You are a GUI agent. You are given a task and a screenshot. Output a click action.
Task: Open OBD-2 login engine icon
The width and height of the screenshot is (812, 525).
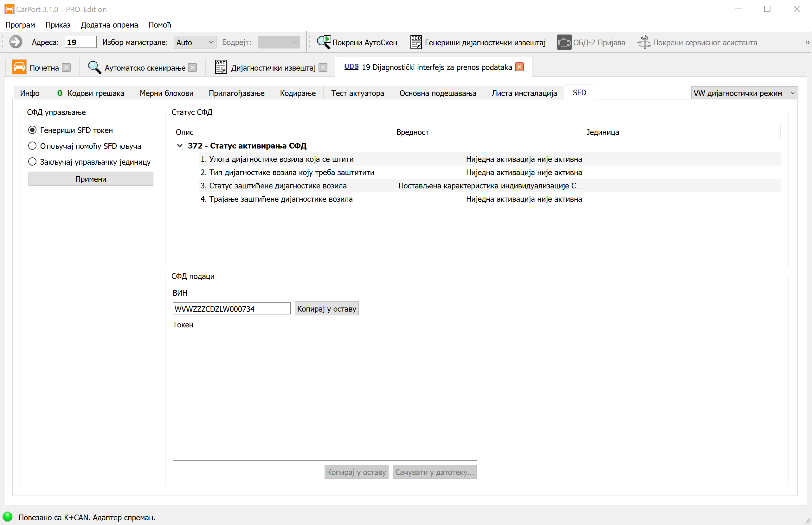(564, 42)
